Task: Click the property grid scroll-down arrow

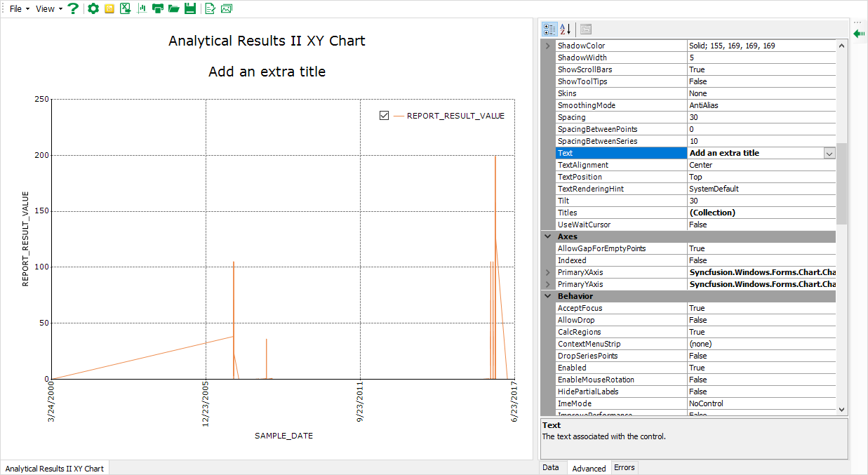Action: click(x=841, y=409)
